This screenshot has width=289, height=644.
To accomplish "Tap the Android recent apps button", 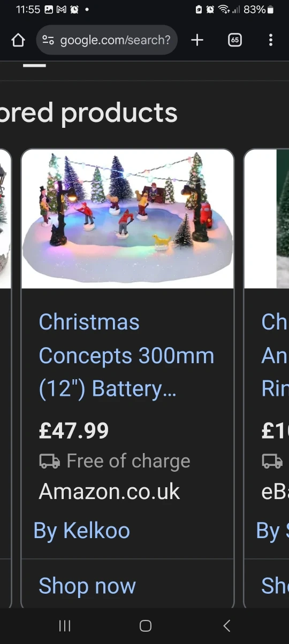I will 65,626.
